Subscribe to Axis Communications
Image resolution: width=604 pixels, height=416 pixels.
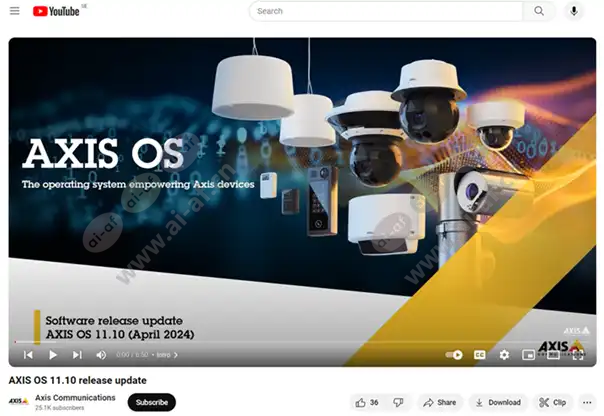click(152, 402)
